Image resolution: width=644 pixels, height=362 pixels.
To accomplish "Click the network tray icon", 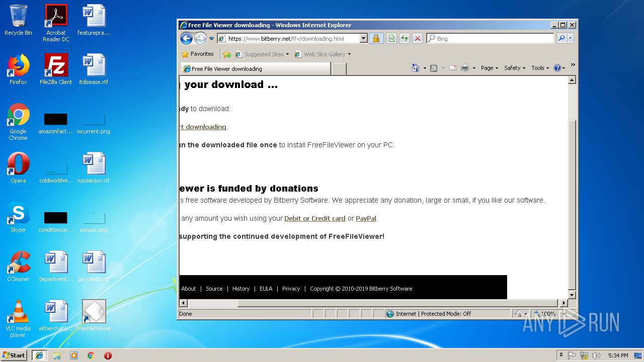I will click(x=584, y=355).
